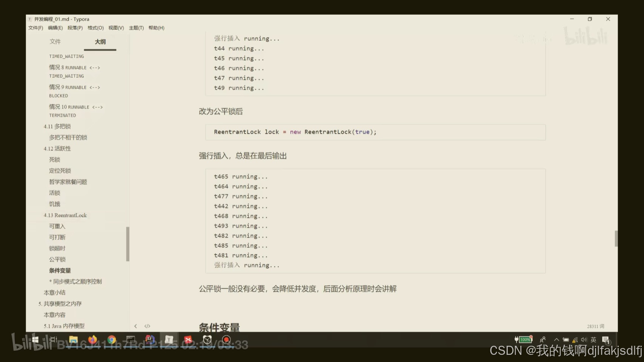Open IntelliJ IDEA from the taskbar
The image size is (644, 362).
[x=150, y=340]
